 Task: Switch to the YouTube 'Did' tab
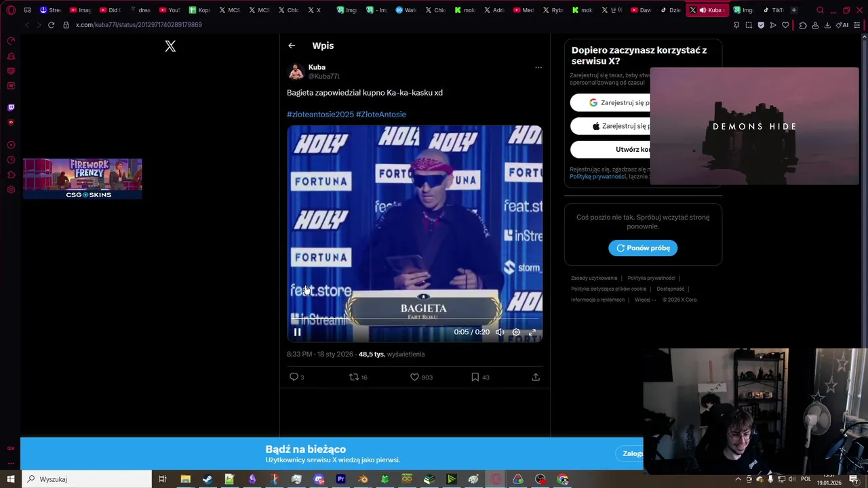coord(109,10)
